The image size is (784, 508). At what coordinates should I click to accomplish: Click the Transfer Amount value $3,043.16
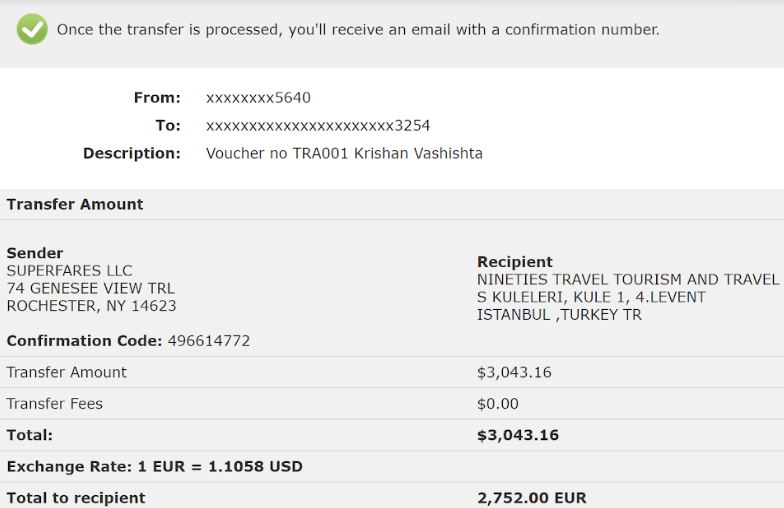pyautogui.click(x=514, y=372)
